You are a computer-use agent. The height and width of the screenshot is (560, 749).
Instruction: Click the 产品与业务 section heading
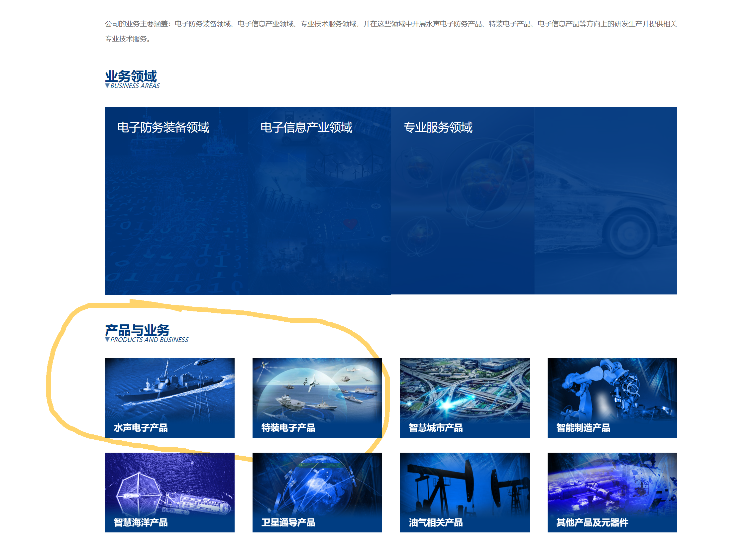pyautogui.click(x=137, y=330)
